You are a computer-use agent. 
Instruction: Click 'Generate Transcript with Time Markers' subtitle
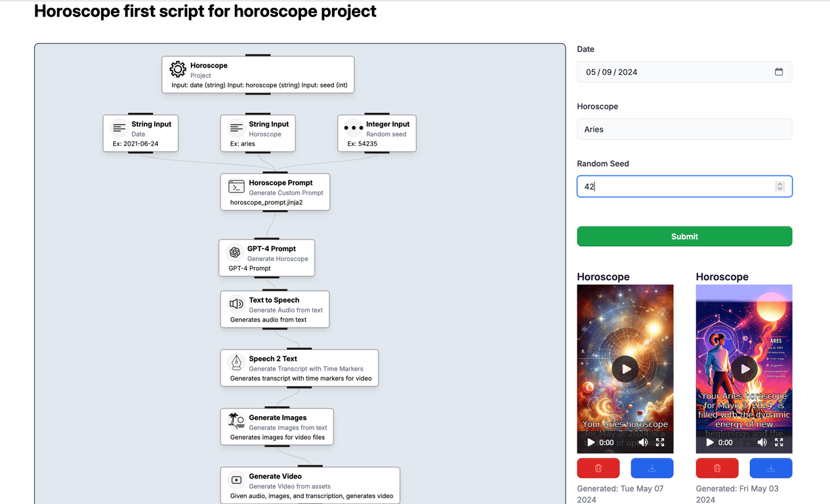pos(306,369)
